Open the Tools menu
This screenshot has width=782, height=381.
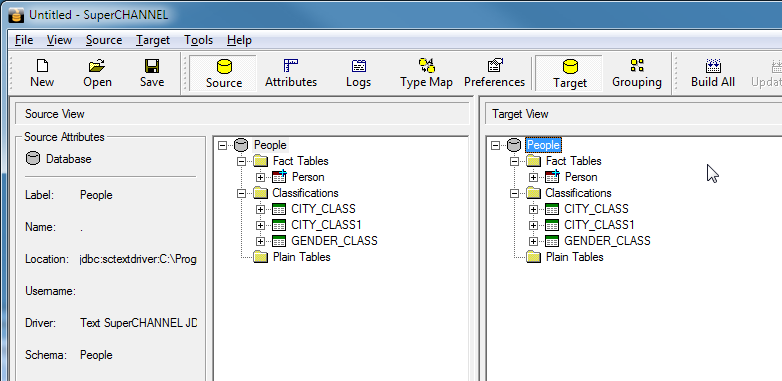tap(198, 40)
